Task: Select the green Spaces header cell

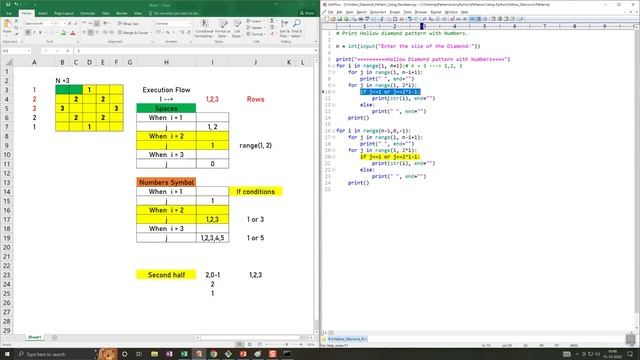Action: [166, 108]
